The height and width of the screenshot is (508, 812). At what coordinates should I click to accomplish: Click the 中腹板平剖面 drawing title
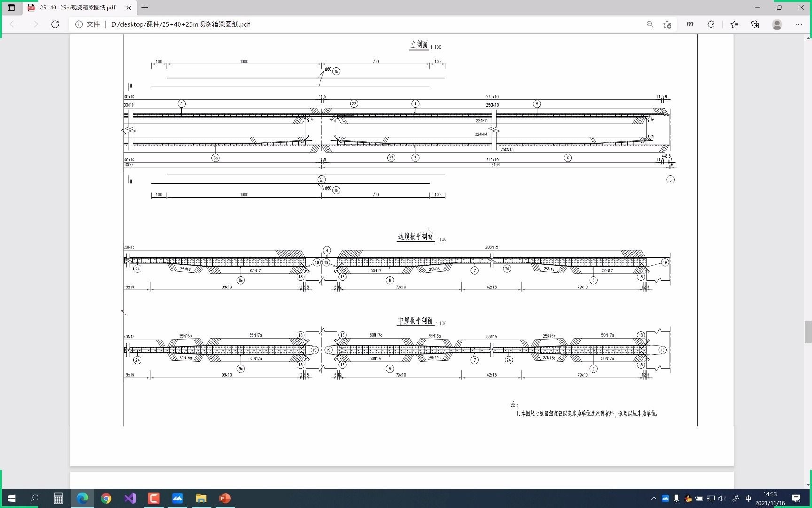coord(415,320)
